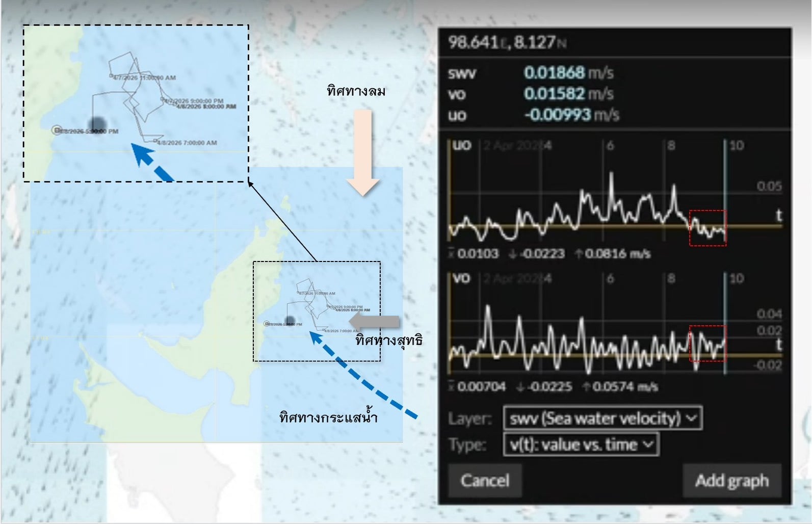Click the Add graph button
Screen dimensions: 812x524
(731, 480)
